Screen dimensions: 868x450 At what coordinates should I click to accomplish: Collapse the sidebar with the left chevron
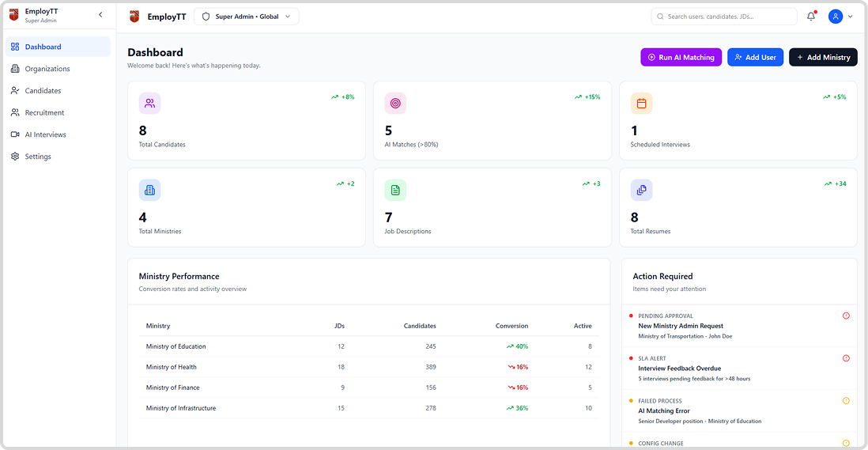pos(100,15)
